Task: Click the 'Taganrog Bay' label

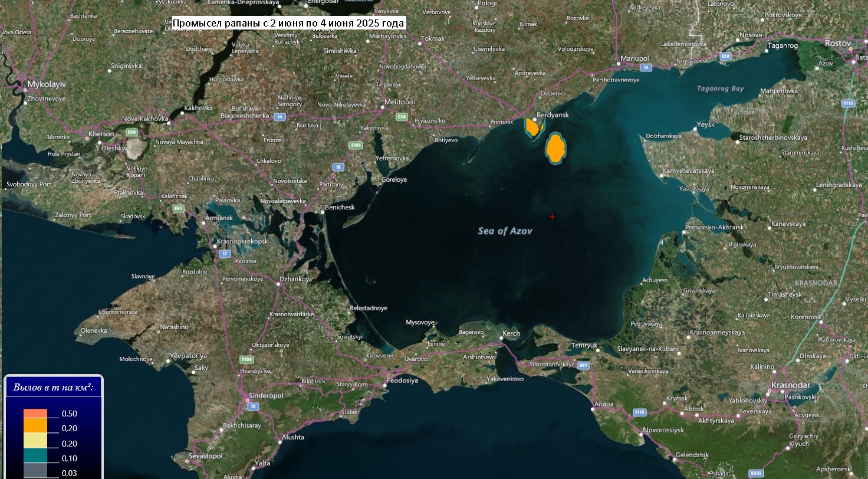Action: coord(720,88)
